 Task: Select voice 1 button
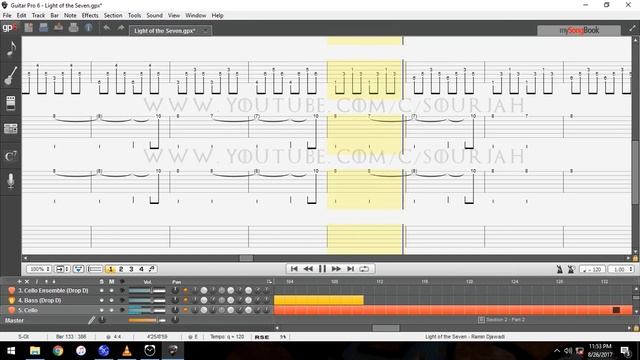(x=110, y=269)
